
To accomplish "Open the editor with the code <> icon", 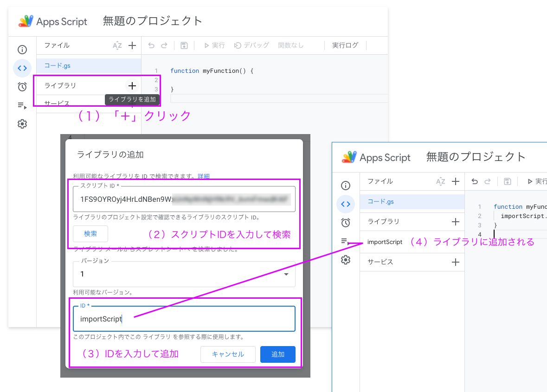I will tap(22, 68).
